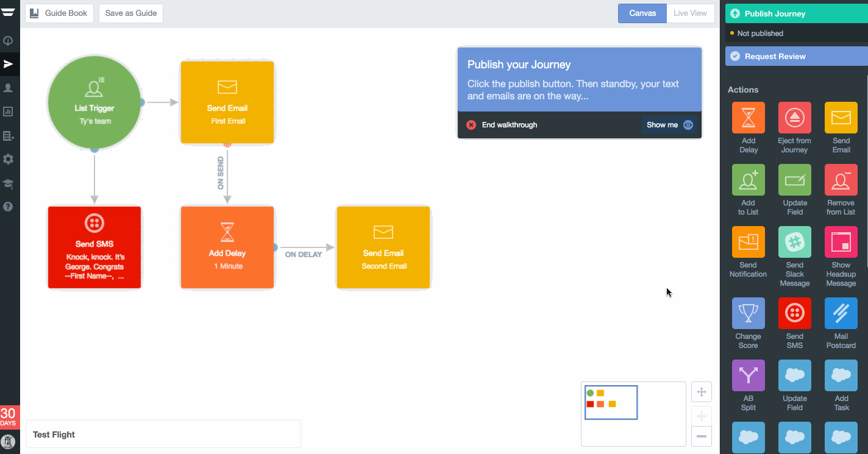868x454 pixels.
Task: Click the Pan canvas arrows button
Action: click(702, 392)
